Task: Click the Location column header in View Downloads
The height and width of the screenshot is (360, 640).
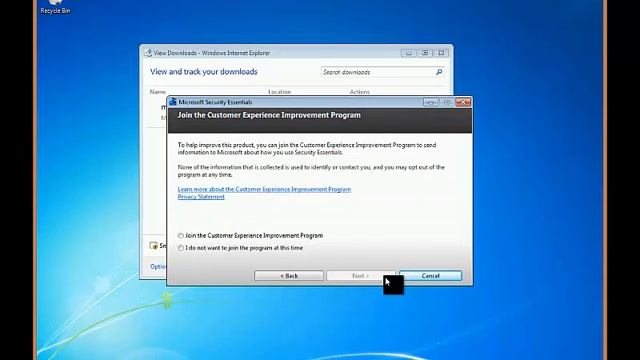Action: coord(280,92)
